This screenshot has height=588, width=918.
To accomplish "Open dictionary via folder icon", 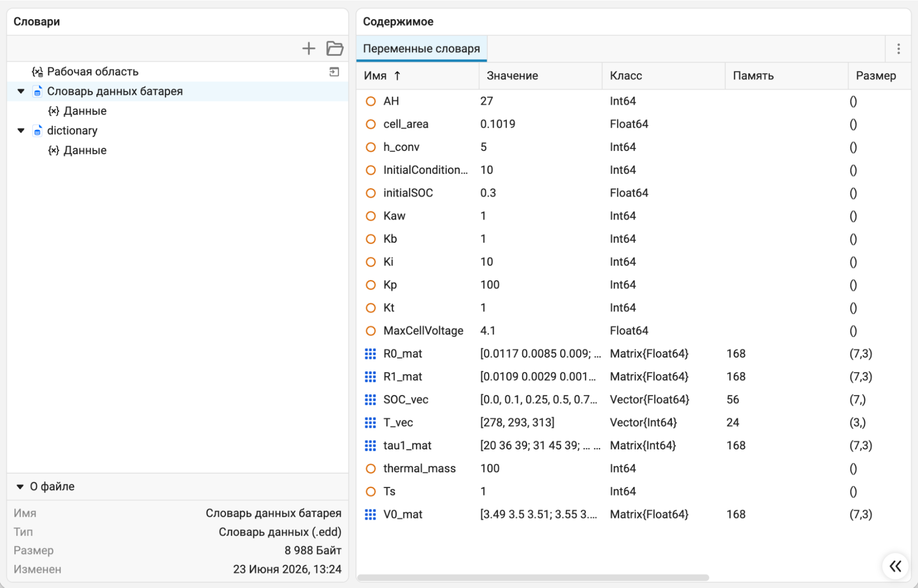I will click(x=335, y=48).
